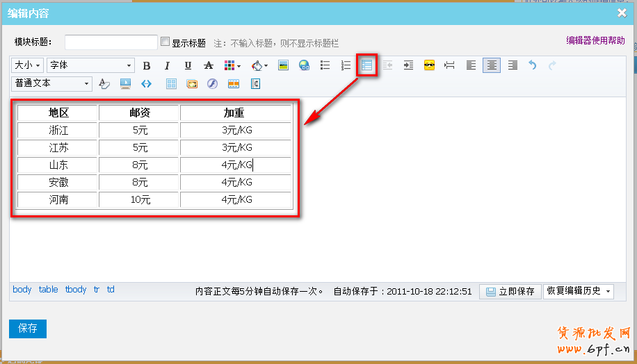
Task: Apply strikethrough to text
Action: 209,66
